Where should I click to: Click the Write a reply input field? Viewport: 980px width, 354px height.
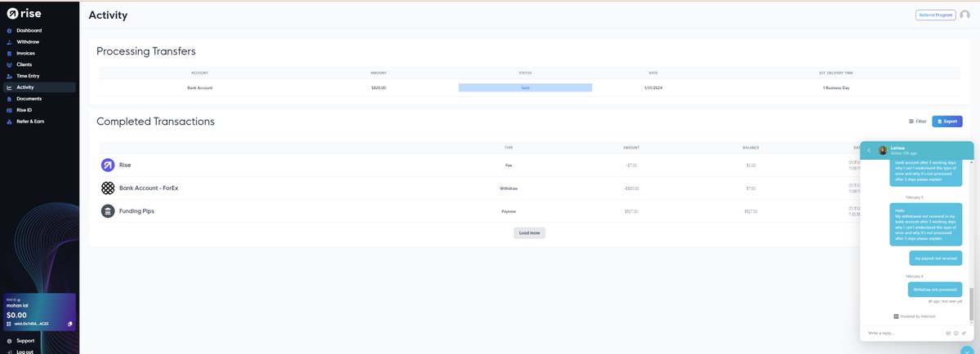[x=905, y=333]
